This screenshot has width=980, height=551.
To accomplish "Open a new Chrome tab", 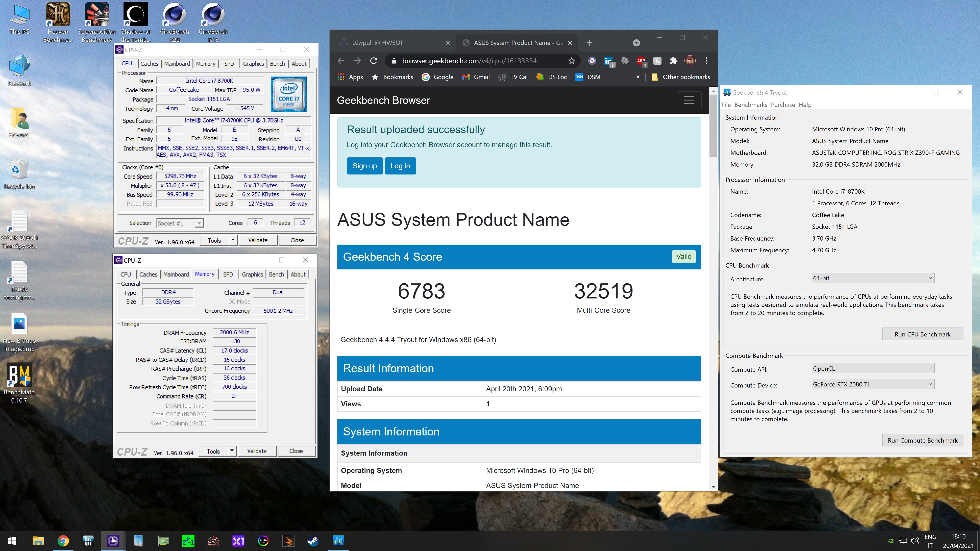I will point(589,43).
